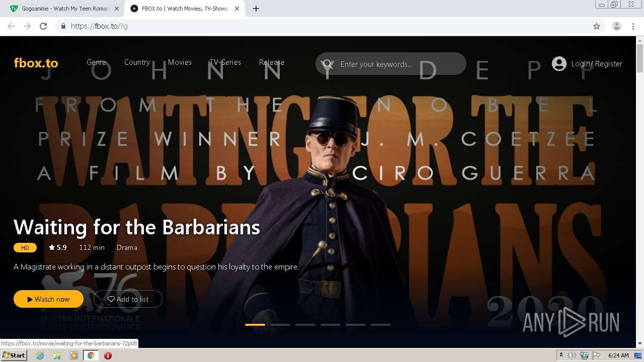Open Login/ Register link
Screen dimensions: 644x362
click(x=597, y=64)
